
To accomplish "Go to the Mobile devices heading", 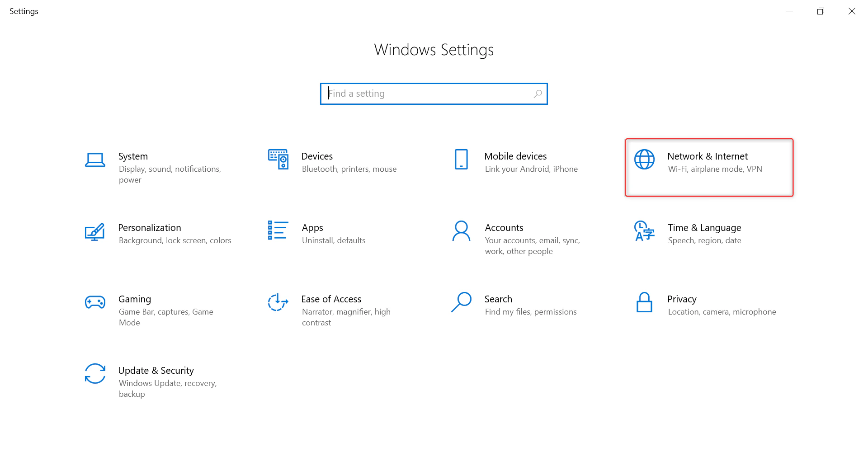I will tap(515, 156).
